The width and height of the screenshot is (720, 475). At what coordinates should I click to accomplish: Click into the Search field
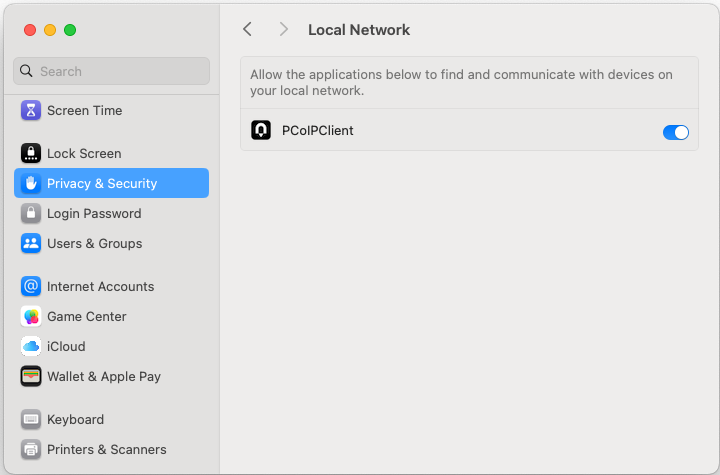[x=112, y=71]
